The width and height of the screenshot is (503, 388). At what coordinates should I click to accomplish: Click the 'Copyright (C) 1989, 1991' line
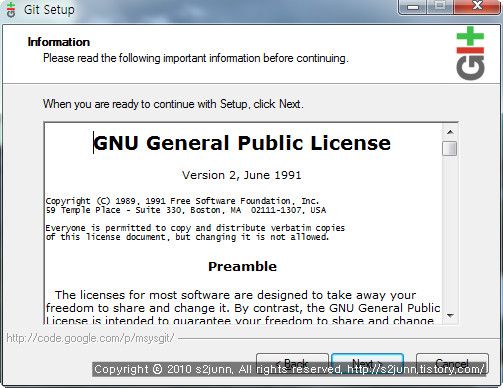point(182,201)
